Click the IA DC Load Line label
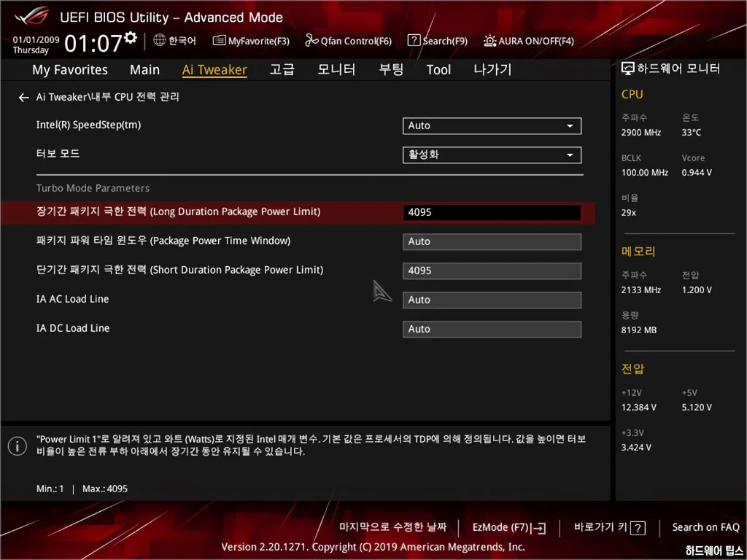 [73, 328]
